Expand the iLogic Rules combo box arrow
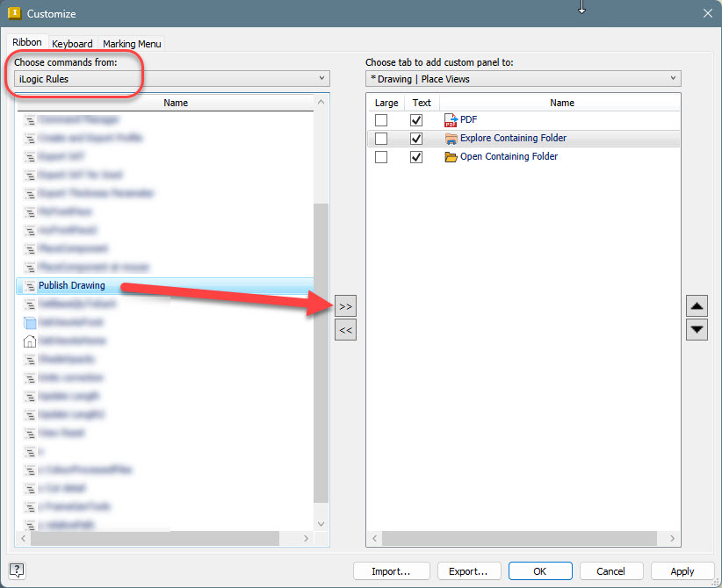The image size is (722, 588). click(x=320, y=78)
